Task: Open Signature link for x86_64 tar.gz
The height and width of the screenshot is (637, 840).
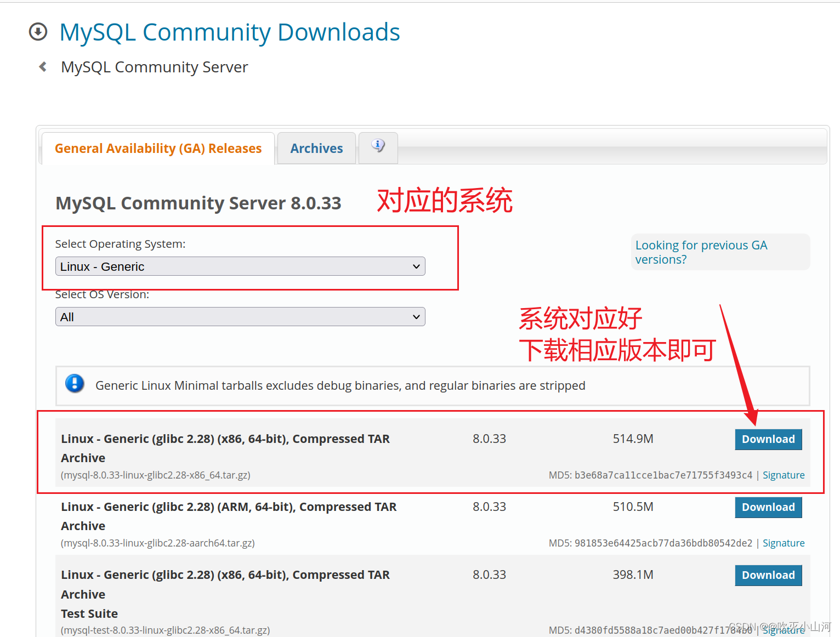Action: (784, 475)
